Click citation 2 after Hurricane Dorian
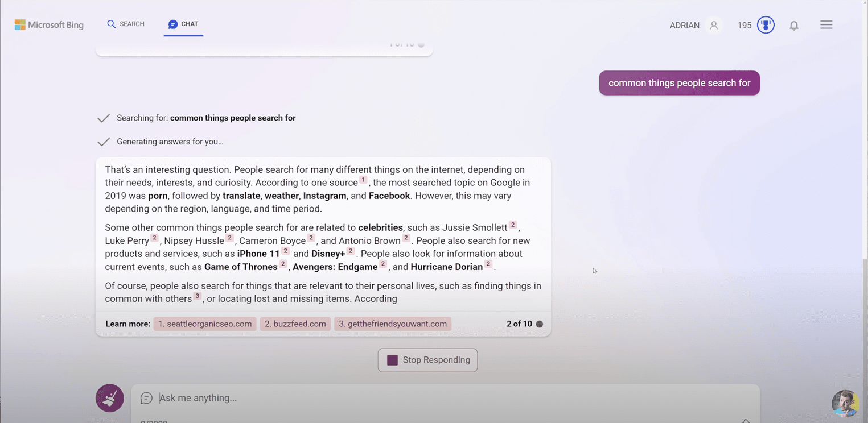 (x=488, y=264)
